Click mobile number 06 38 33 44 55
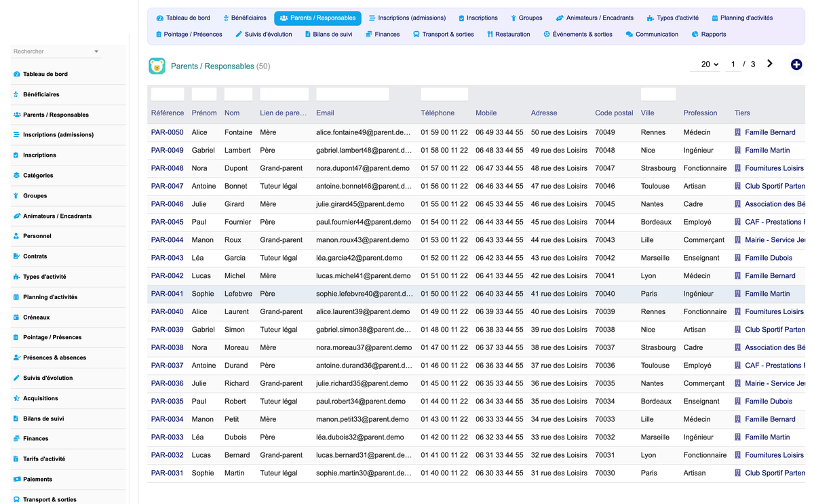Image resolution: width=814 pixels, height=504 pixels. [x=499, y=330]
